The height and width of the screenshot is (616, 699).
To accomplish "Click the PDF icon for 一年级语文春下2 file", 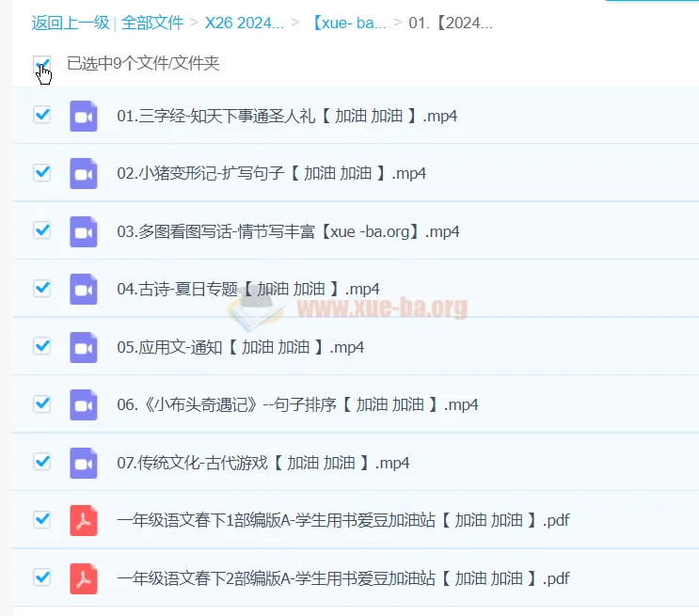I will coord(84,577).
